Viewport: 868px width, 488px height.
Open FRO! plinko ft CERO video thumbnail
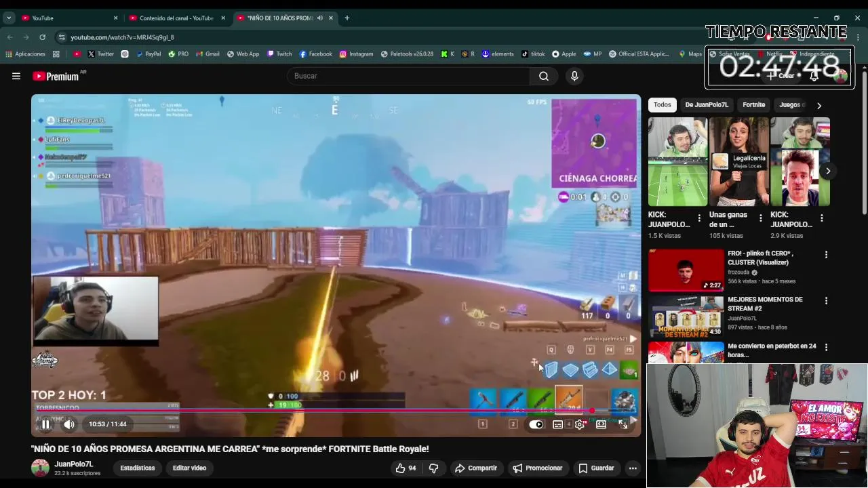click(686, 270)
